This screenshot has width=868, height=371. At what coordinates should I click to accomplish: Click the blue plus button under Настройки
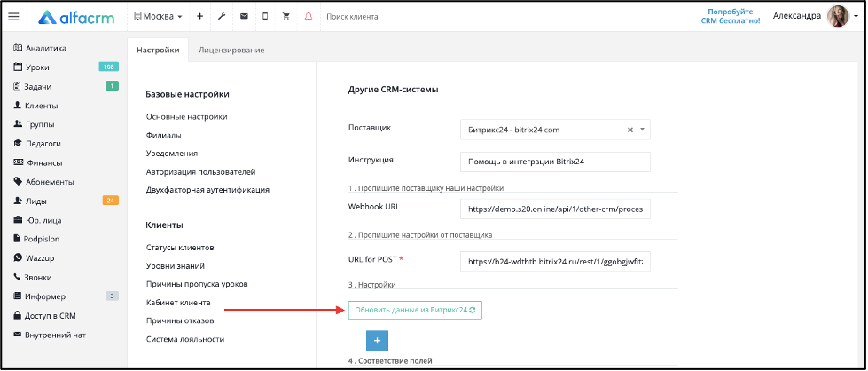(377, 341)
